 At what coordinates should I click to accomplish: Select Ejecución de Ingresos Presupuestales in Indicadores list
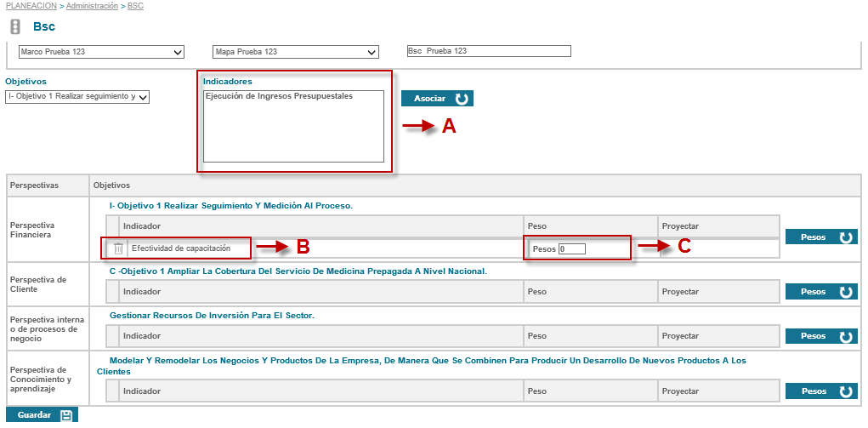point(280,96)
